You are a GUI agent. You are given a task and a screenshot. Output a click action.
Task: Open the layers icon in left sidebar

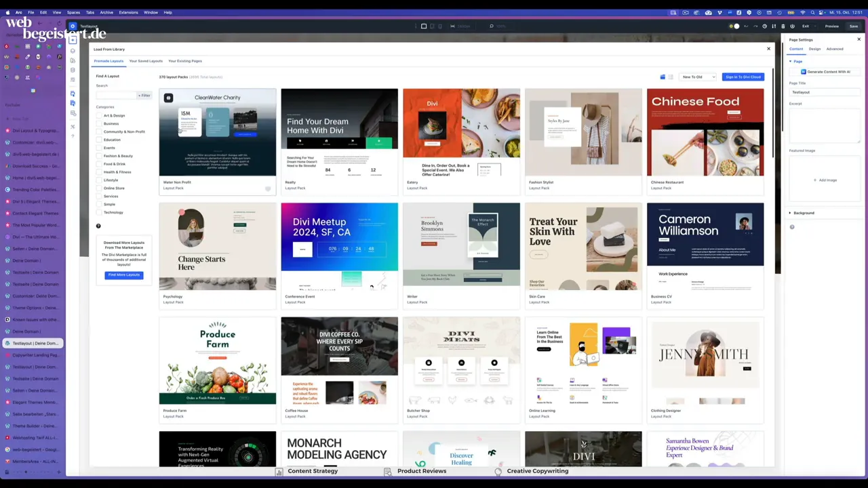click(x=73, y=51)
